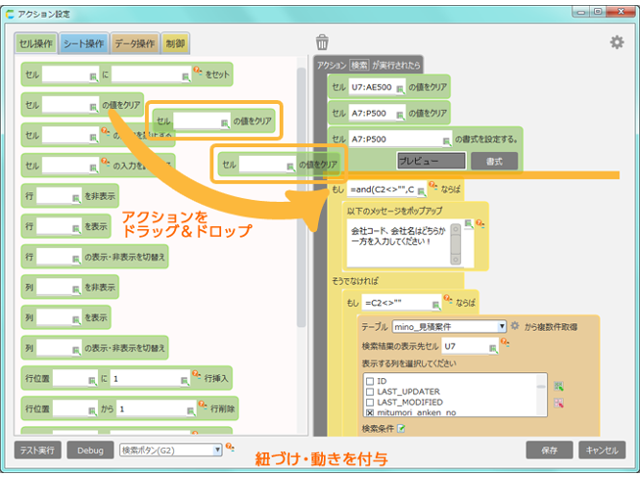This screenshot has width=640, height=480.
Task: Switch to the シート操作 tab
Action: pyautogui.click(x=82, y=43)
